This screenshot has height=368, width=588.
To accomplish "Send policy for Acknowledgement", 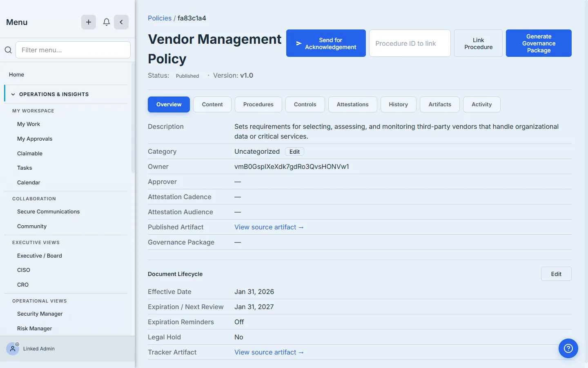I will pyautogui.click(x=326, y=43).
